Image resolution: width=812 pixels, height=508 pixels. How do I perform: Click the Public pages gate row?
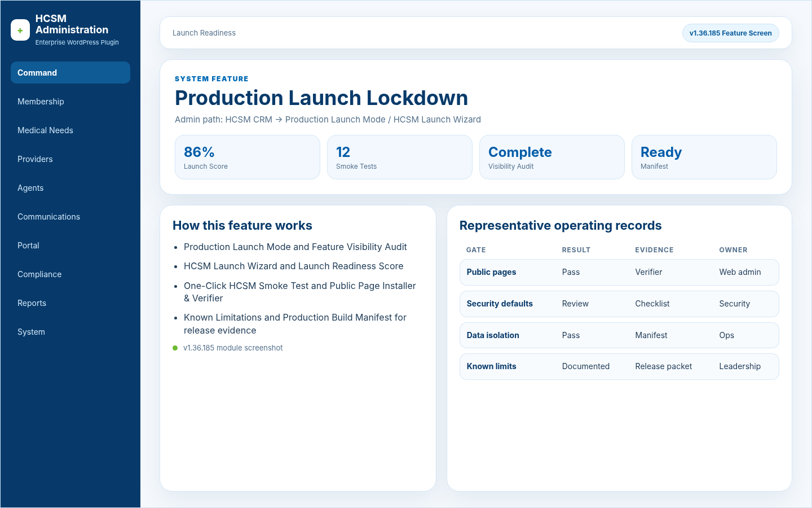[619, 272]
